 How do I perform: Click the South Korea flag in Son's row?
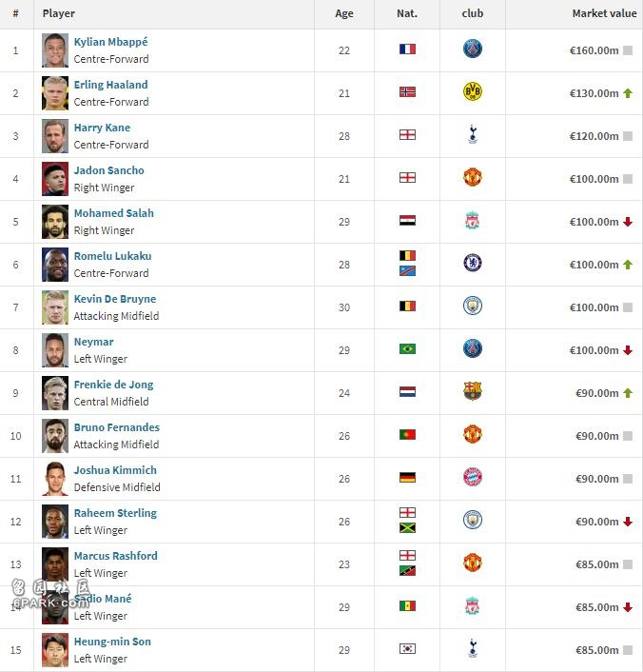[x=407, y=649]
